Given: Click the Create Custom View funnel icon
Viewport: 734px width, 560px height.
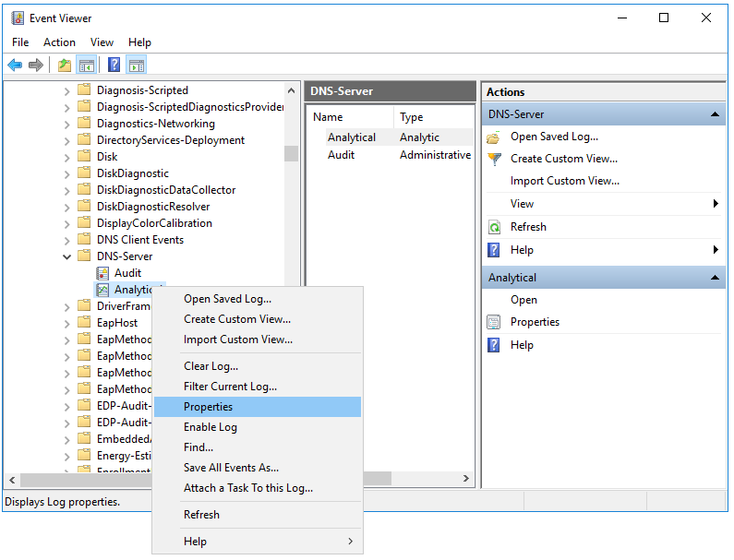Looking at the screenshot, I should (x=494, y=159).
